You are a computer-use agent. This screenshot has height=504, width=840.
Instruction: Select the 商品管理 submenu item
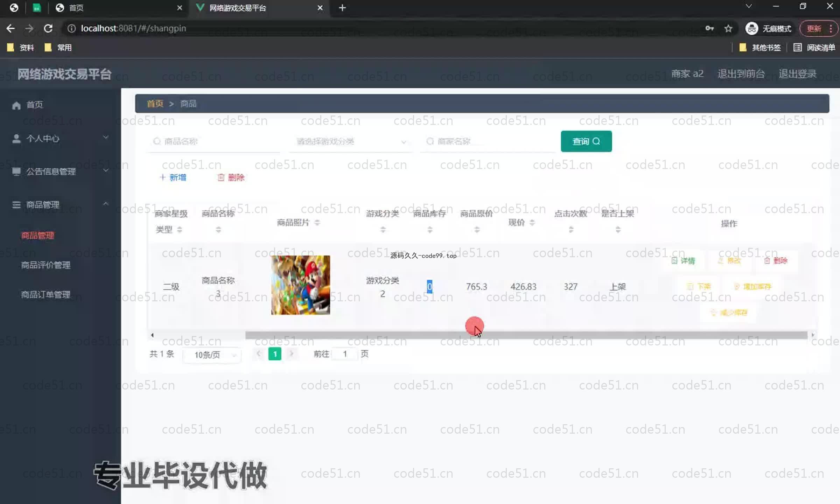click(x=37, y=235)
